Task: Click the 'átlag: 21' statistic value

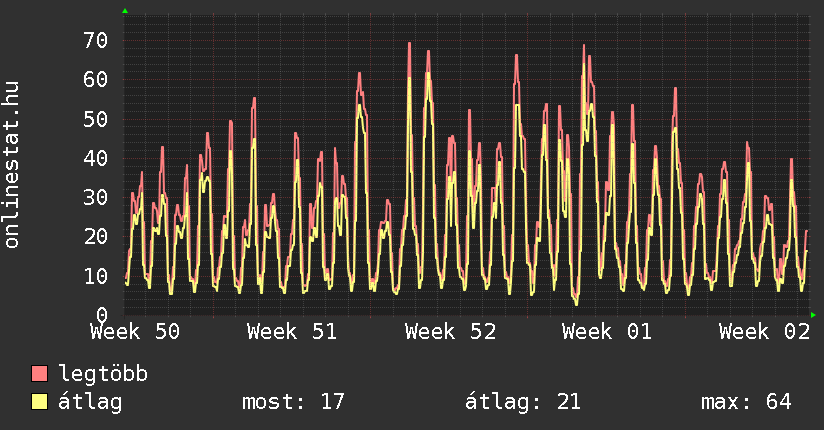Action: [x=523, y=402]
